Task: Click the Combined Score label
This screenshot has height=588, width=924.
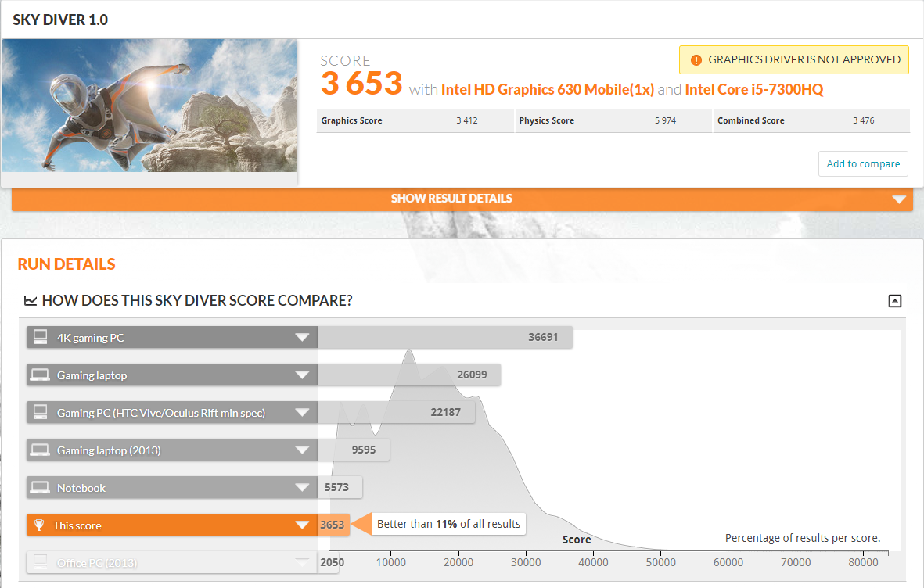Action: pyautogui.click(x=751, y=120)
